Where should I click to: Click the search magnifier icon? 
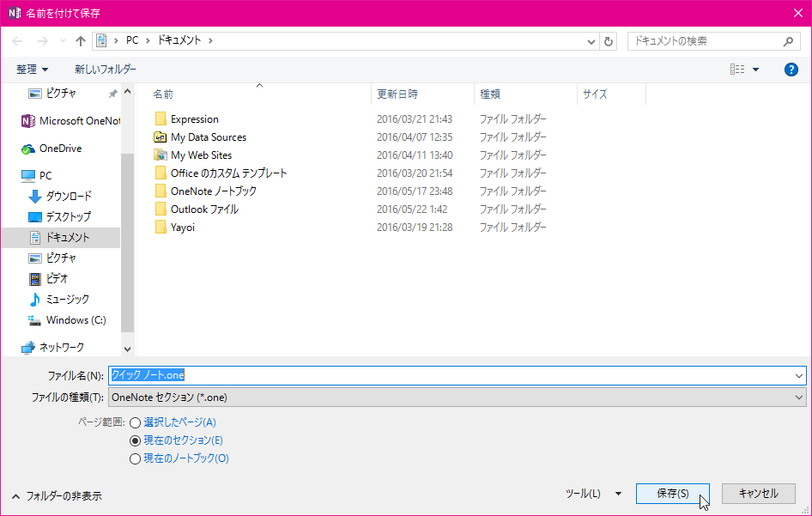click(788, 41)
